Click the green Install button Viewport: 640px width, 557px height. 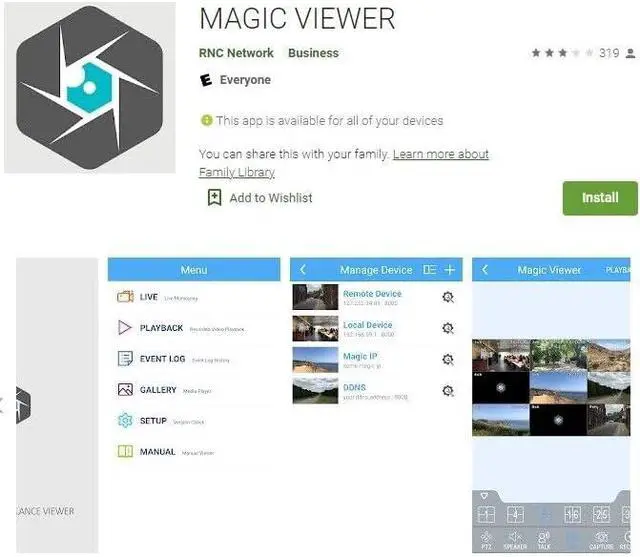click(x=600, y=198)
